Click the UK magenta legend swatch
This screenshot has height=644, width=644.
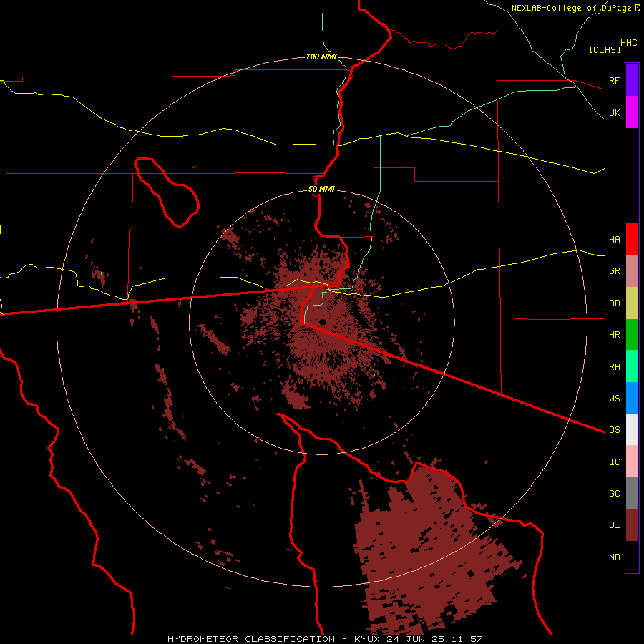(632, 112)
